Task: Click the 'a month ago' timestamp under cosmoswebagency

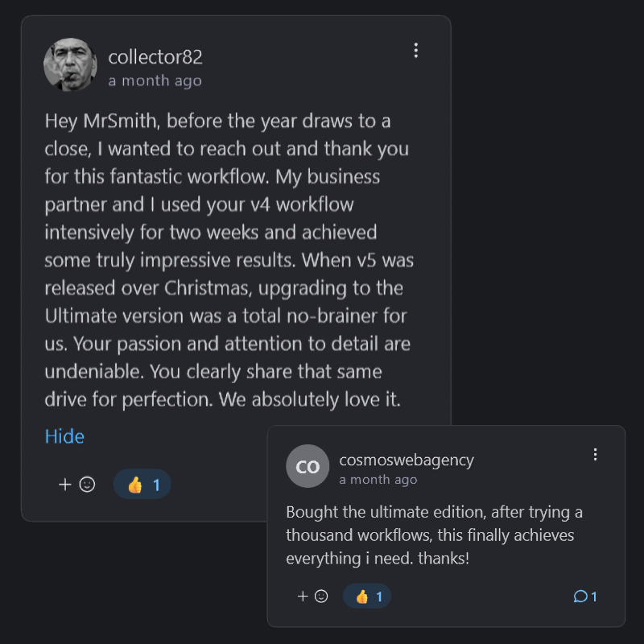Action: pyautogui.click(x=378, y=480)
